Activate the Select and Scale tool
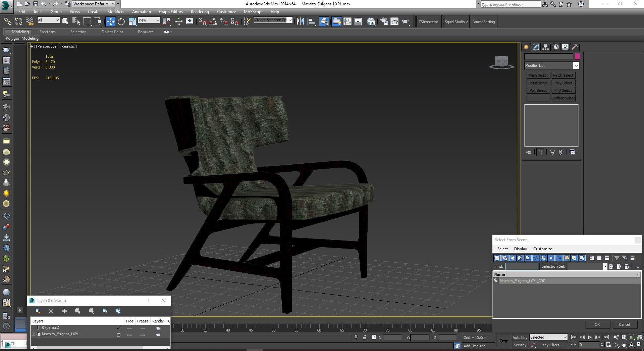 point(132,21)
